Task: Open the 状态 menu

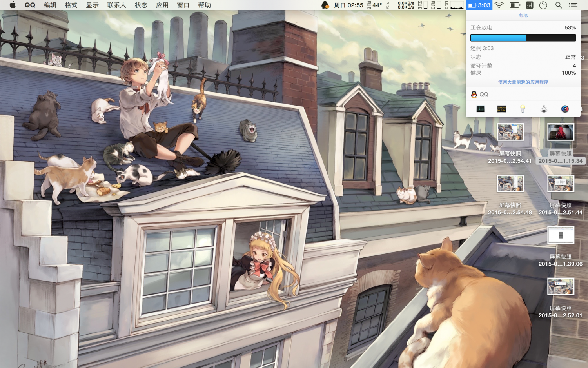Action: pos(141,5)
